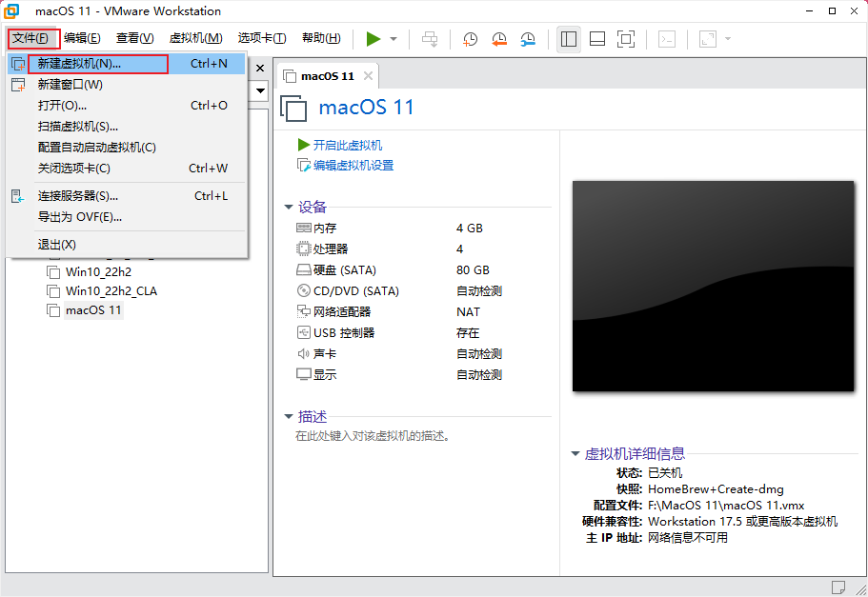Image resolution: width=868 pixels, height=597 pixels.
Task: Click the console view toolbar icon
Action: [x=667, y=39]
